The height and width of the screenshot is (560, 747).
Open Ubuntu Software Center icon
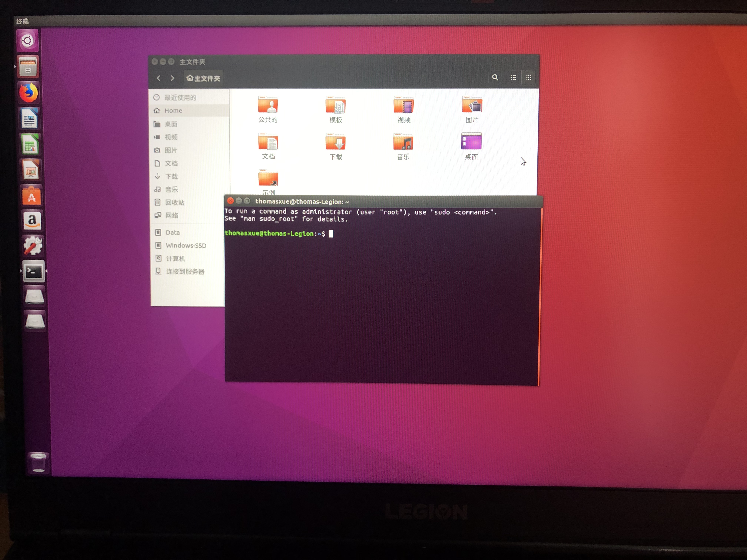32,195
